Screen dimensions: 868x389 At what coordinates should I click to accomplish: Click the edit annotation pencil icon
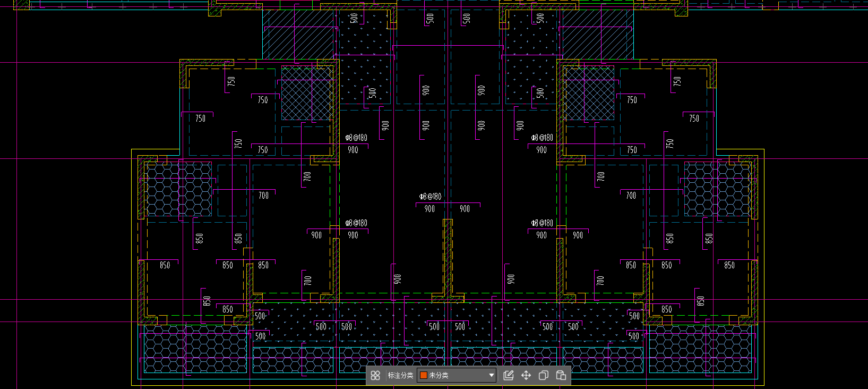[508, 376]
